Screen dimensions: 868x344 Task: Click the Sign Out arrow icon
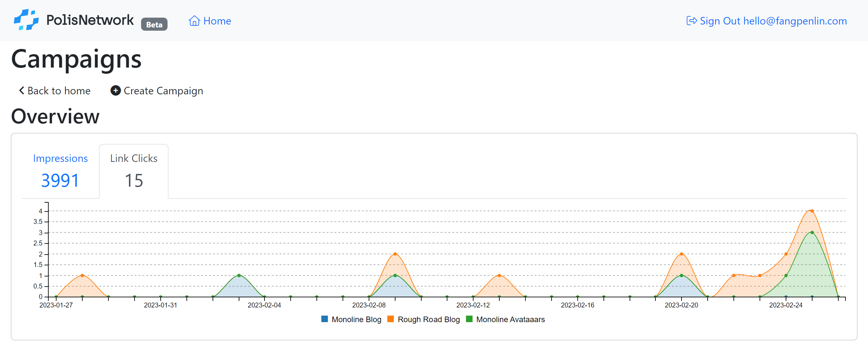point(691,21)
